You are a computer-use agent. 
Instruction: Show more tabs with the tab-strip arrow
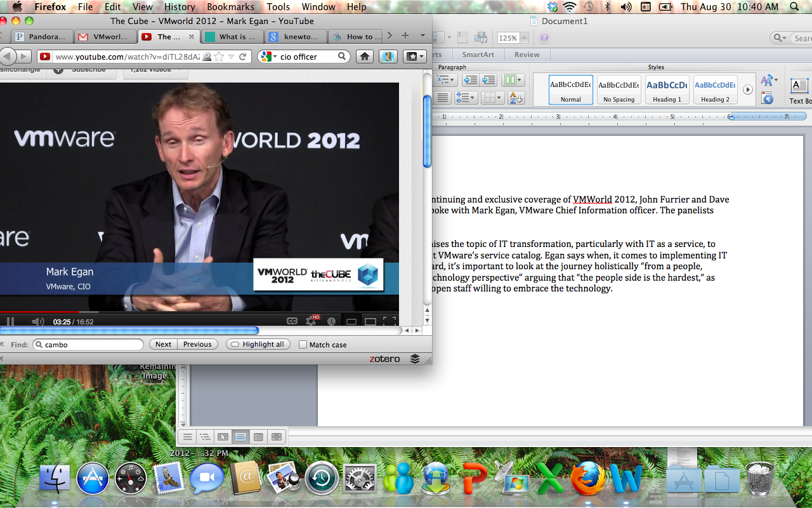coord(390,36)
